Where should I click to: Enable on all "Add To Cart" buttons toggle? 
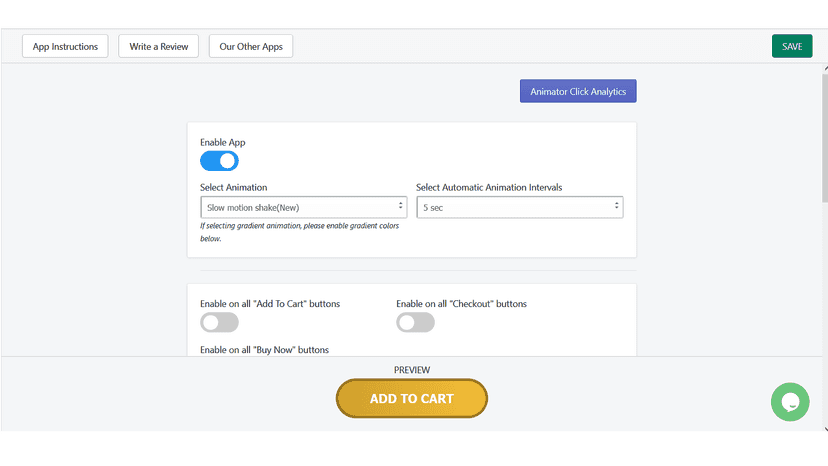coord(219,322)
